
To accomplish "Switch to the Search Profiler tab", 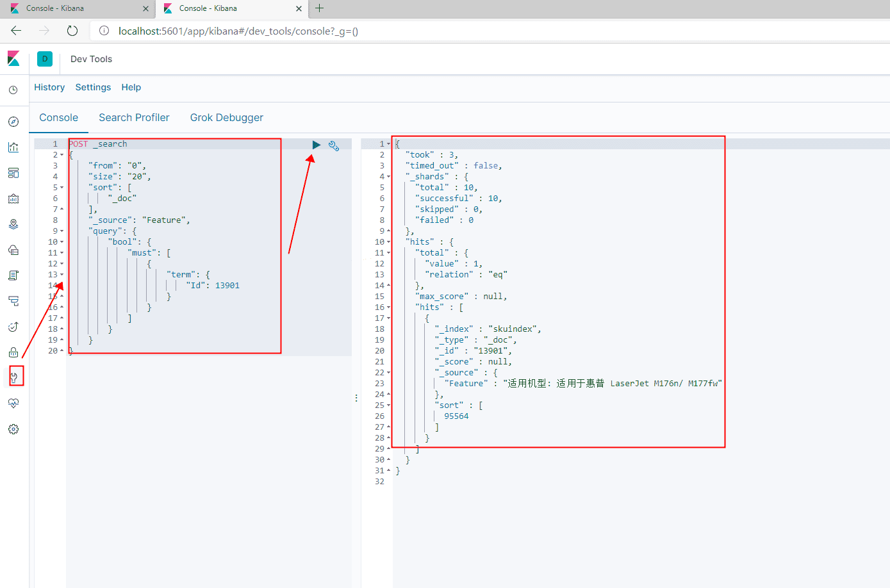I will 134,118.
